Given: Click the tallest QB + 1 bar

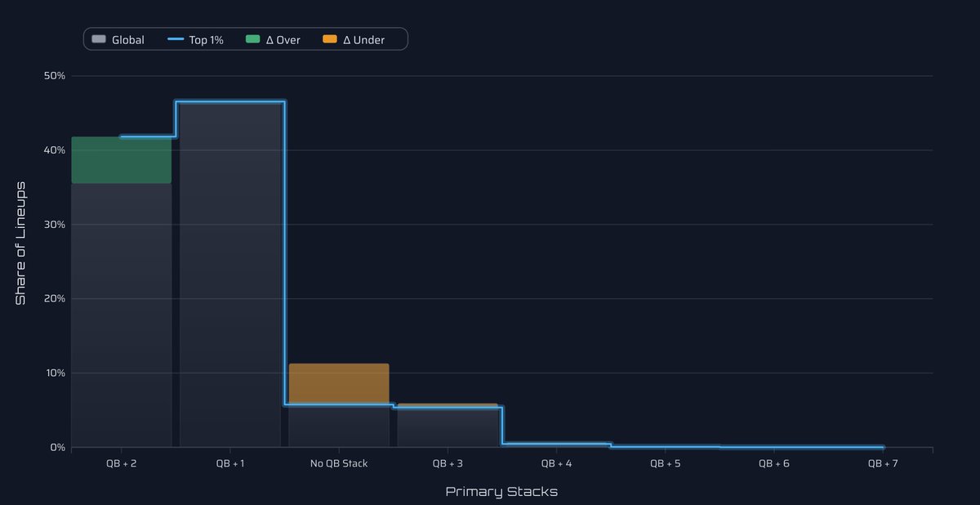Looking at the screenshot, I should point(229,270).
